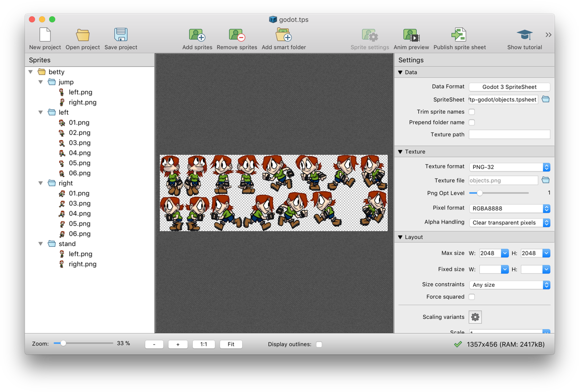This screenshot has width=579, height=392.
Task: Toggle Display outlines checkbox
Action: coord(319,344)
